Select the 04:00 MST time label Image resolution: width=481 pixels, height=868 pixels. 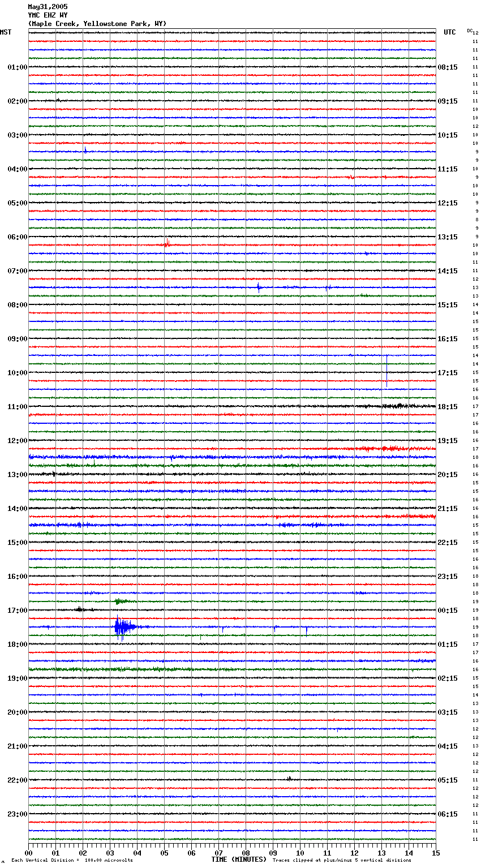(18, 169)
